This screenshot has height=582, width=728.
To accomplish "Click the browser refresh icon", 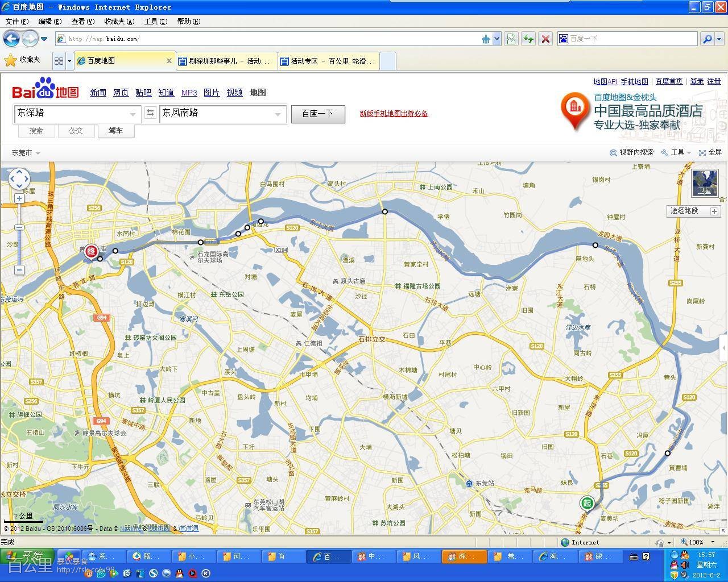I will pos(528,39).
